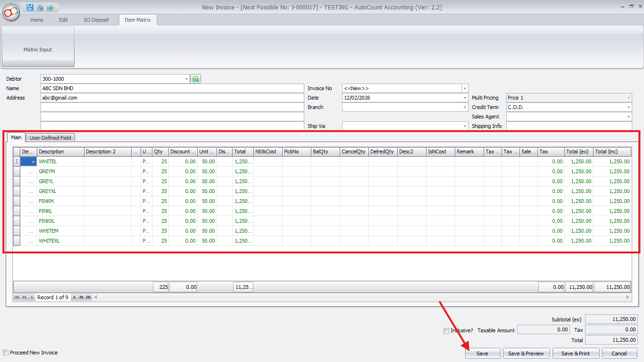This screenshot has width=644, height=362.
Task: Switch to the SO Deposit ribbon tab
Action: [96, 20]
